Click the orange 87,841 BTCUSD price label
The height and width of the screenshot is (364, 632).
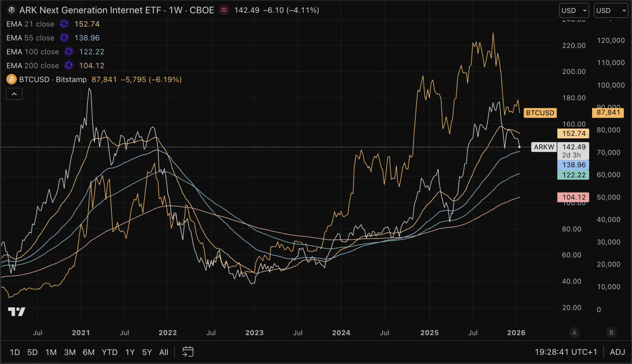pyautogui.click(x=608, y=113)
